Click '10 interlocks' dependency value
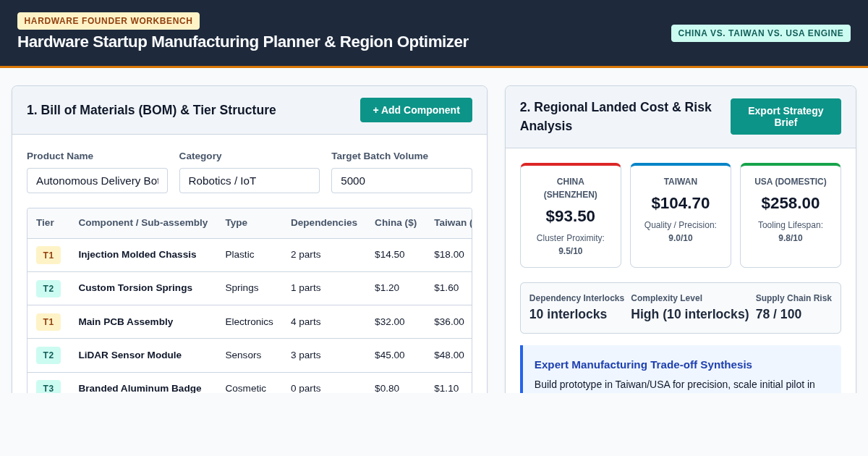The width and height of the screenshot is (868, 456). tap(568, 315)
